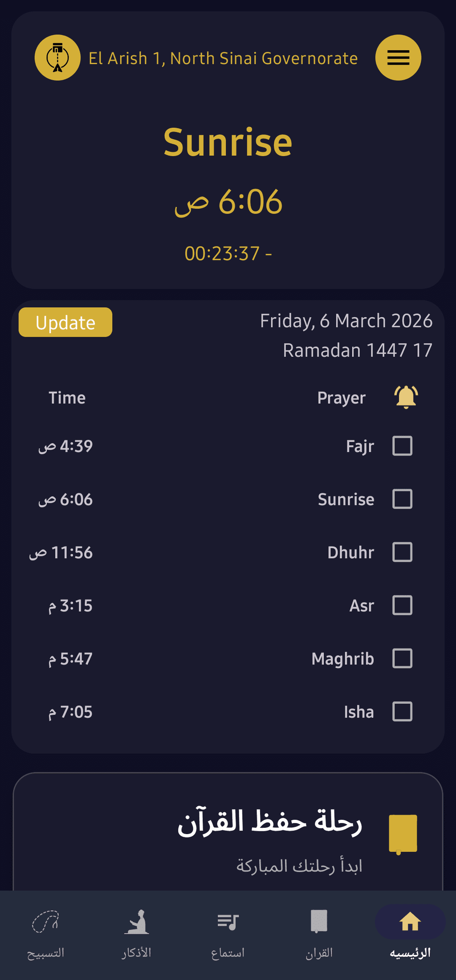Tap the Quran book icon in bottom bar
456x980 pixels.
click(319, 921)
